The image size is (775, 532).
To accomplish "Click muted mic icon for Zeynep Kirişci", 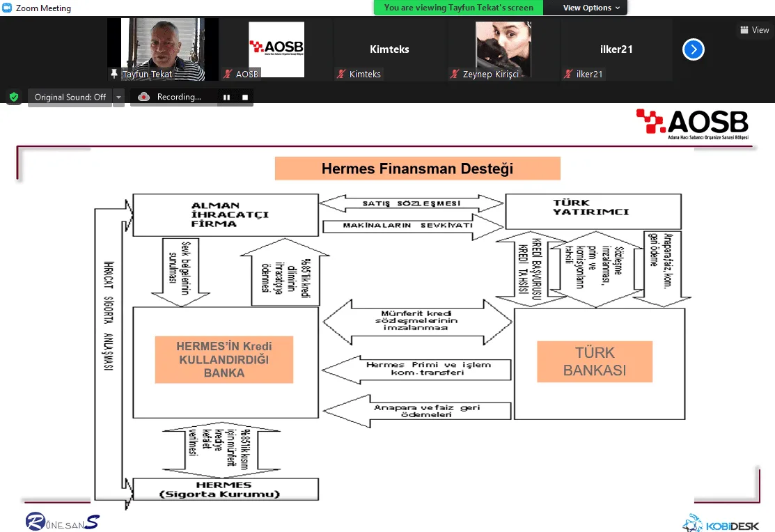I will pyautogui.click(x=455, y=74).
